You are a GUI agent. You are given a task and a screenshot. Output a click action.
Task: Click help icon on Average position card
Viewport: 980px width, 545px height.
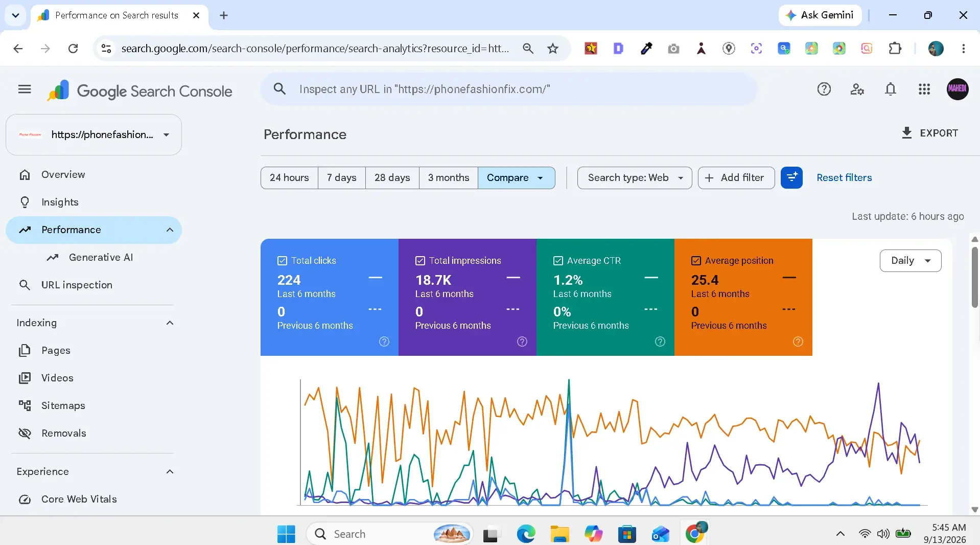[798, 342]
